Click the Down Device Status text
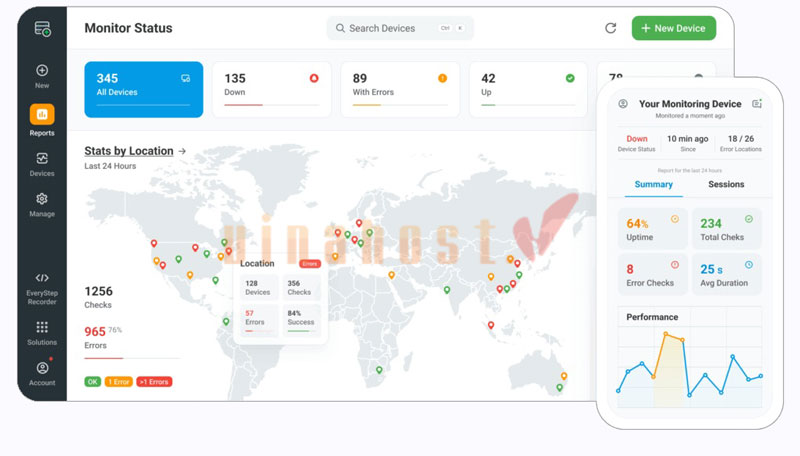Viewport: 800px width, 456px height. pos(636,143)
